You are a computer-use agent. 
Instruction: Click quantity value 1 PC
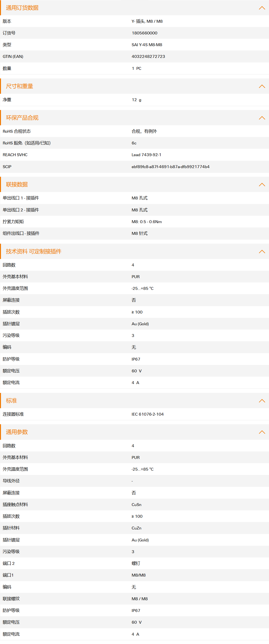pos(136,68)
